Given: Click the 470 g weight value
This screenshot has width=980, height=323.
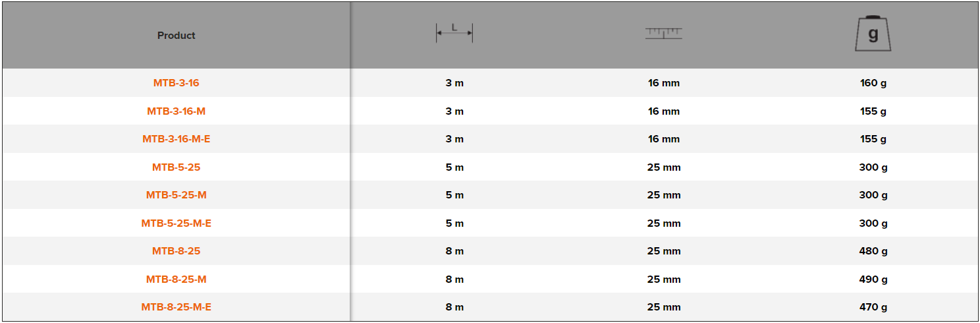Looking at the screenshot, I should [x=873, y=307].
